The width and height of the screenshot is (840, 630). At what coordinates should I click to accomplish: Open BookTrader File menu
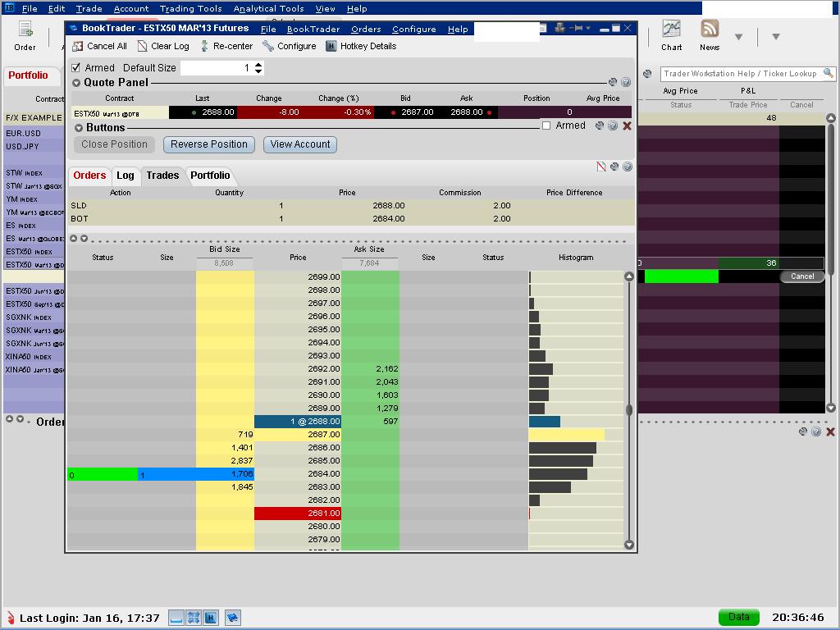point(268,29)
